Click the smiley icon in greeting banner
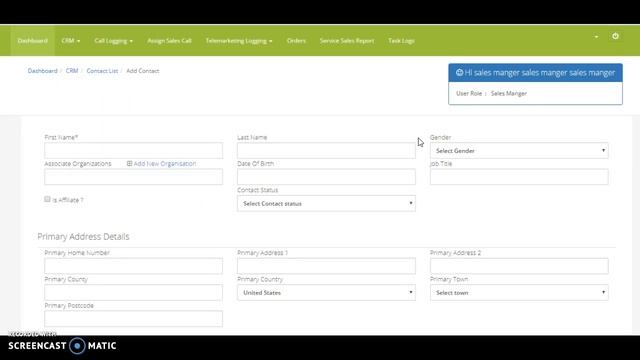This screenshot has height=360, width=640. (460, 73)
